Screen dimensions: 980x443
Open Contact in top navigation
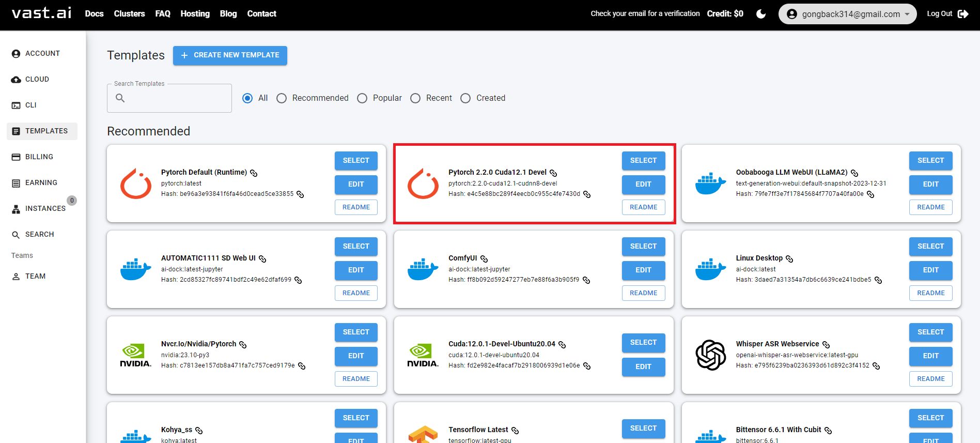(261, 14)
